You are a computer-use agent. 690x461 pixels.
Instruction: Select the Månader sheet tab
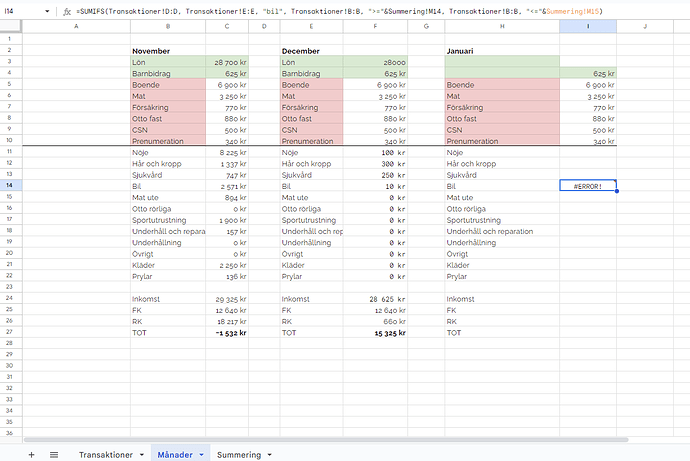(x=175, y=454)
